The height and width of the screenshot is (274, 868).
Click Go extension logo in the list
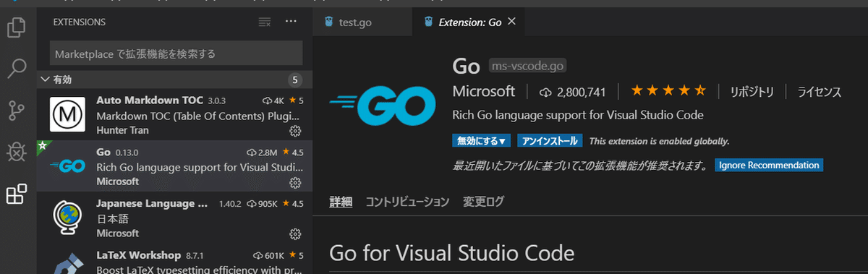click(x=68, y=166)
